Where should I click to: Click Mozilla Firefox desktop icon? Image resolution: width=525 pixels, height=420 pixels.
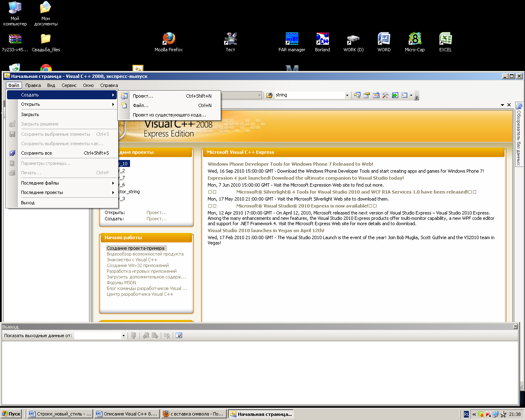(x=169, y=42)
